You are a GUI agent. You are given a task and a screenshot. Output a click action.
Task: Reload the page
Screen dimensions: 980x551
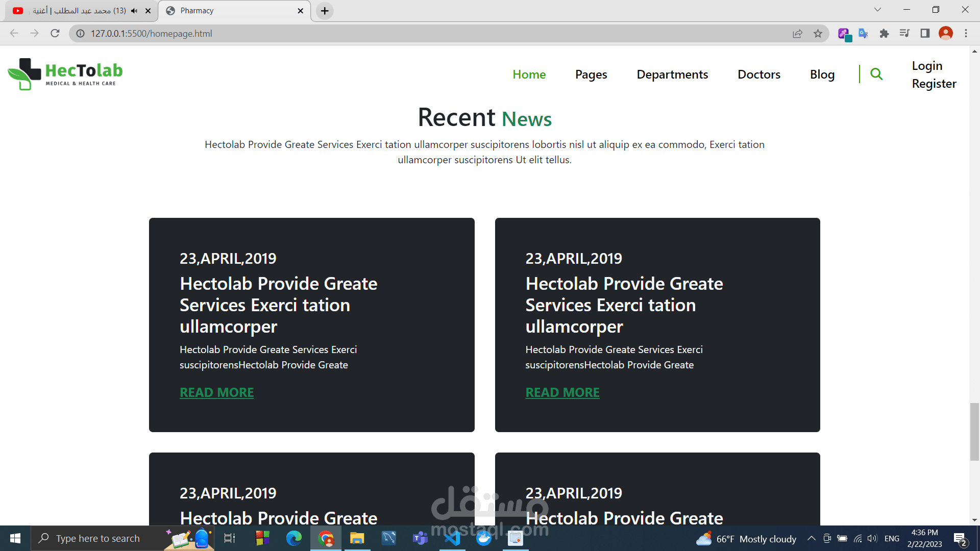(55, 34)
